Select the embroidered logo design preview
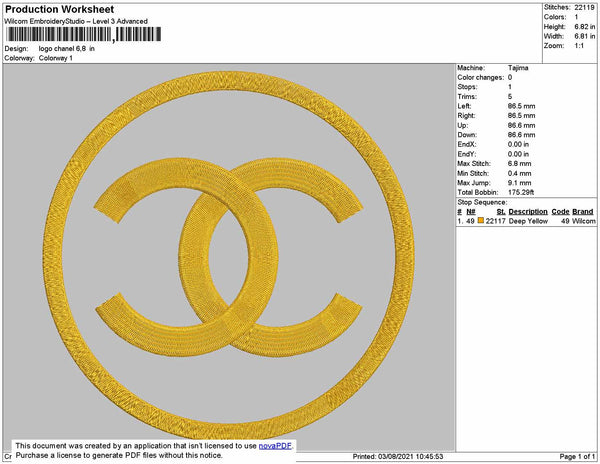 point(229,255)
